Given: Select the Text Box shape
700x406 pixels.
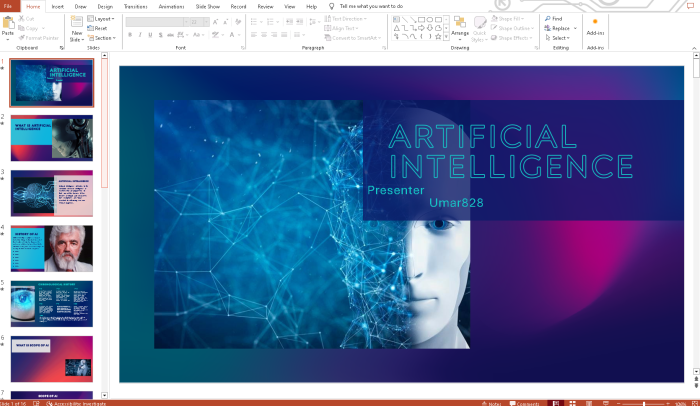Looking at the screenshot, I should coord(396,20).
